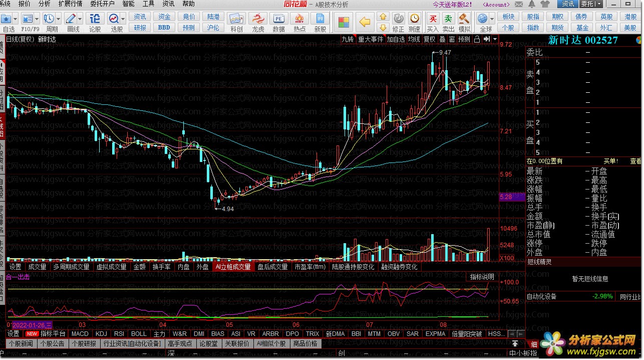Toggle 重大事件 major events display
Viewport: 644px width, 360px height.
click(371, 39)
